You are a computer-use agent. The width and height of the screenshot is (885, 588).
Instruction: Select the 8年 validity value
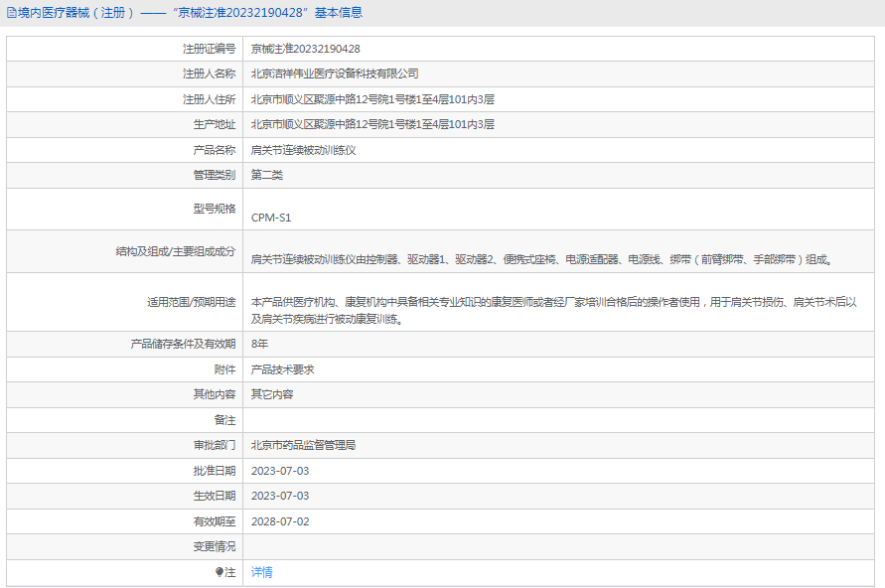click(259, 344)
